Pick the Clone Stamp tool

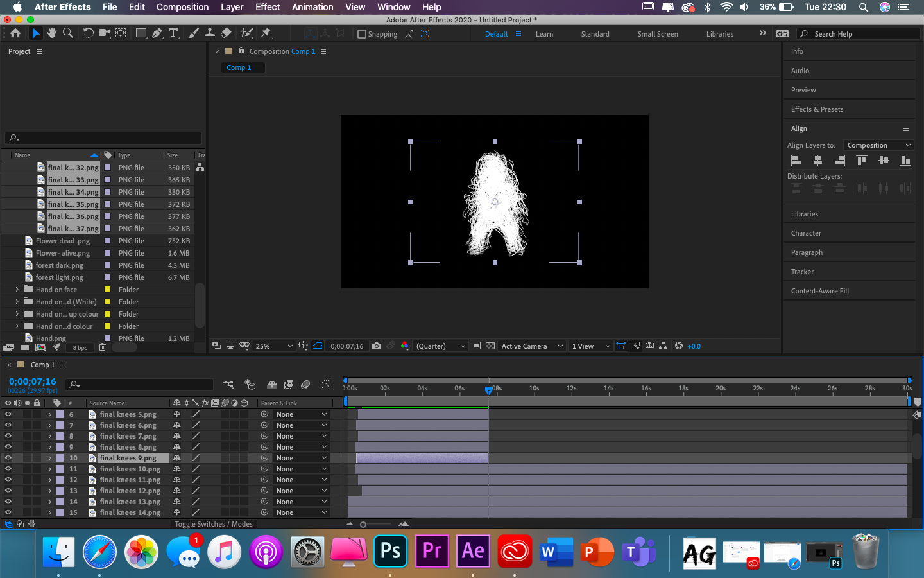210,33
